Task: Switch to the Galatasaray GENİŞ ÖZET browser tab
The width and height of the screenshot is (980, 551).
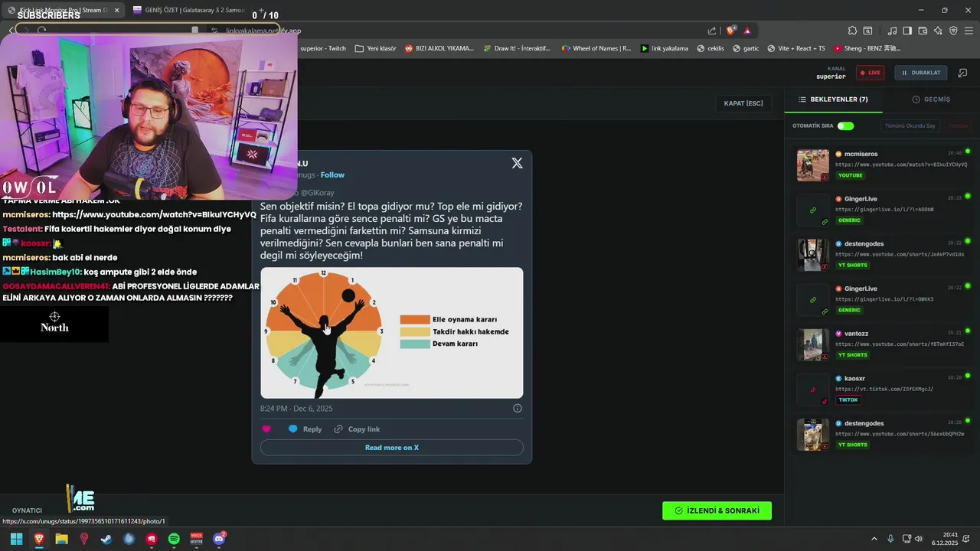Action: 189,11
